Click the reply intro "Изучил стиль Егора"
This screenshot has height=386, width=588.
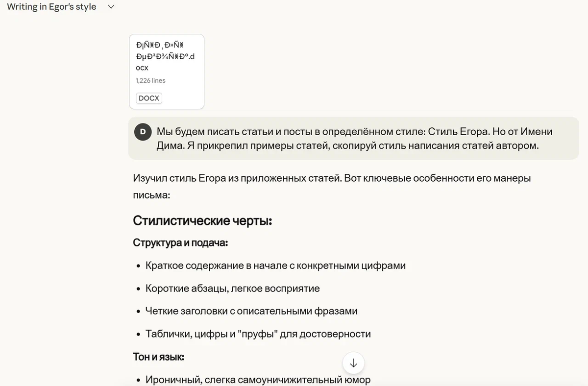331,178
